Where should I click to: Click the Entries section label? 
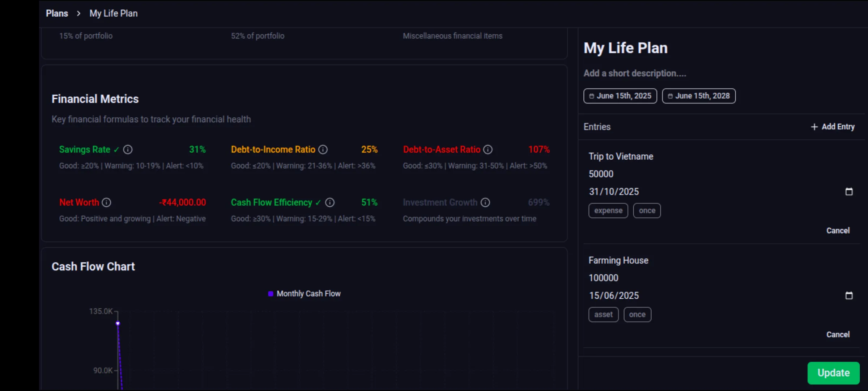597,127
